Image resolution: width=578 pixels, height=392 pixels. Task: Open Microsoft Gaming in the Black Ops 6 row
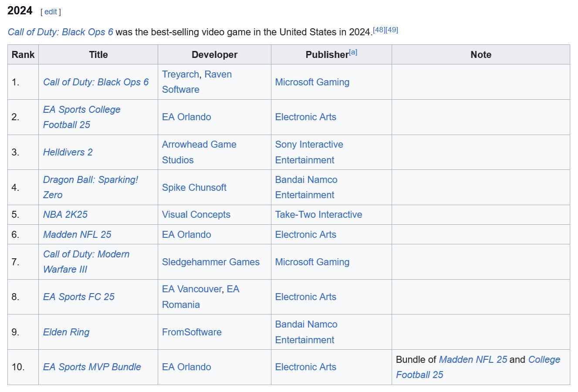[312, 82]
